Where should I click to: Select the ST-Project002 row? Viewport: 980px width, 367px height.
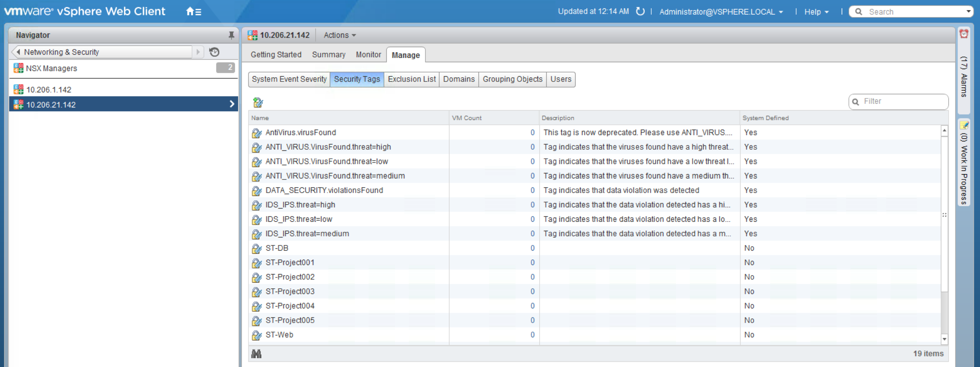(595, 278)
